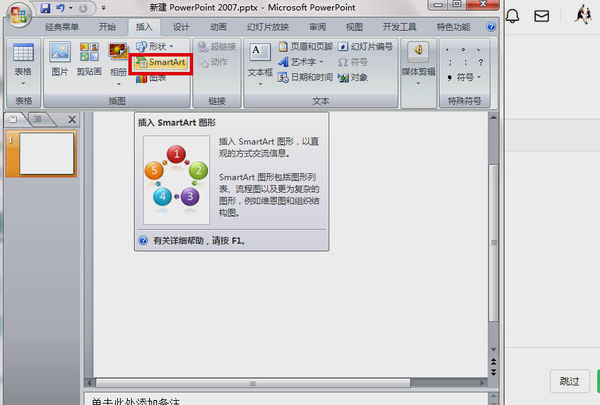Screen dimensions: 600x405
Task: Click the greyed redo button
Action: click(83, 8)
